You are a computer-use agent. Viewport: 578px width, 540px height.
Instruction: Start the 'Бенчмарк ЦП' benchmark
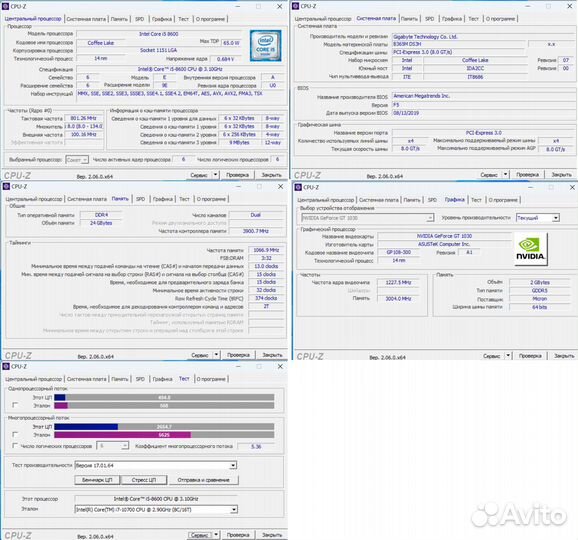tap(97, 480)
